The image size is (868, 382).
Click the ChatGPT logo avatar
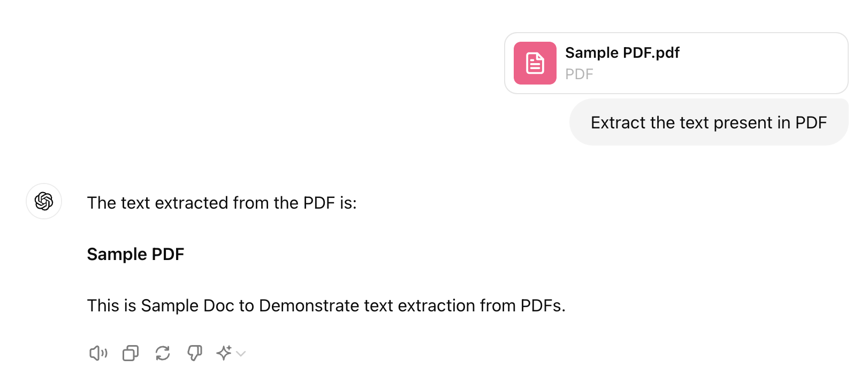click(43, 202)
